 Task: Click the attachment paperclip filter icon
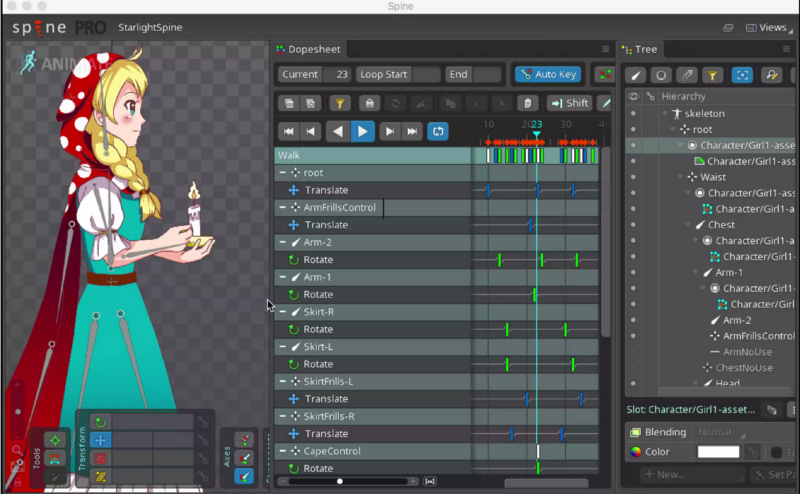(687, 76)
